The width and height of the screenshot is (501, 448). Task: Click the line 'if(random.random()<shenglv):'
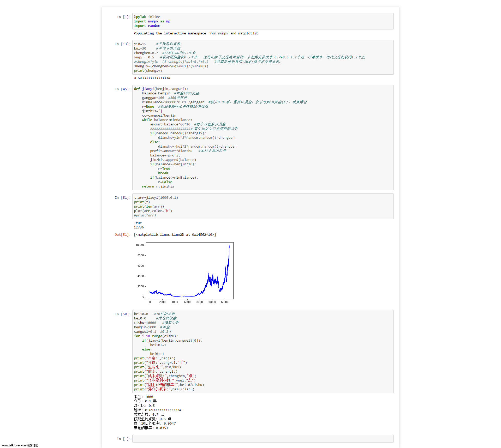(x=178, y=133)
